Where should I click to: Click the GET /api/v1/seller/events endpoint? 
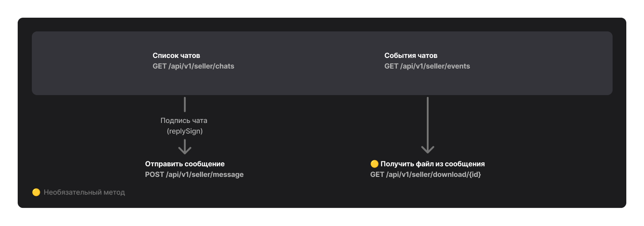tap(427, 66)
